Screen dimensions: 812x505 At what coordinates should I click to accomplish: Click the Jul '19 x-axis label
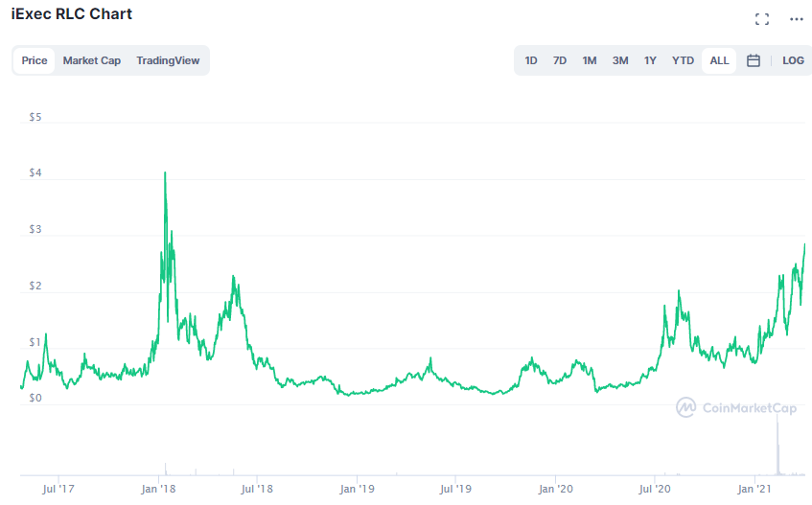click(455, 489)
